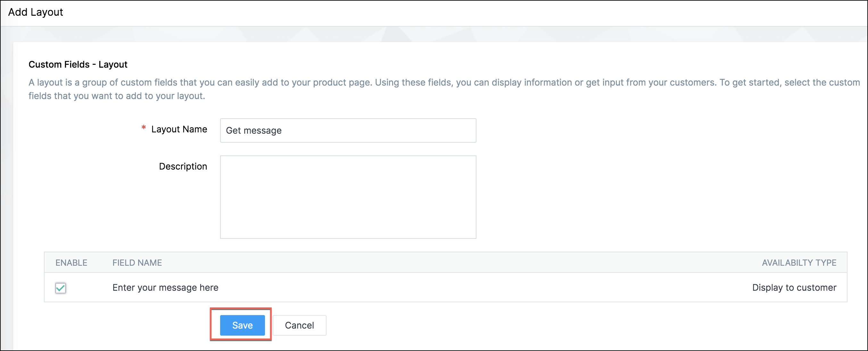Image resolution: width=868 pixels, height=351 pixels.
Task: Click the grey patterned banner below the title
Action: point(434,34)
